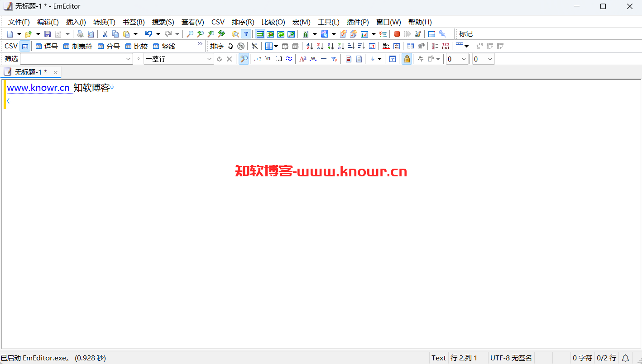Open dropdown arrow next to New icon
Image resolution: width=642 pixels, height=364 pixels.
pyautogui.click(x=19, y=34)
